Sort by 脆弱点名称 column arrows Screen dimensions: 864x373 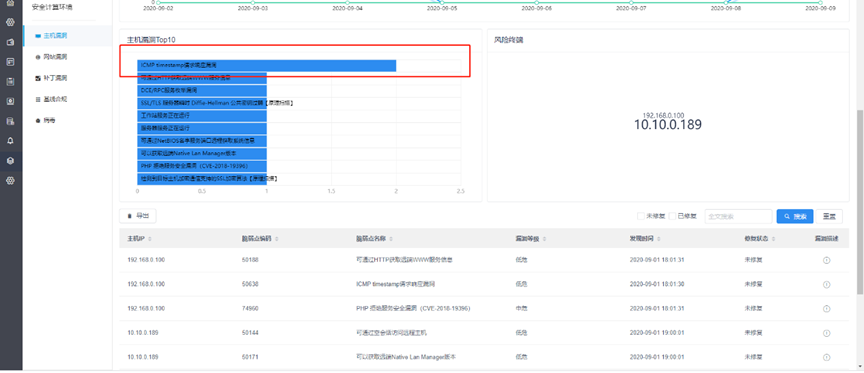(391, 239)
